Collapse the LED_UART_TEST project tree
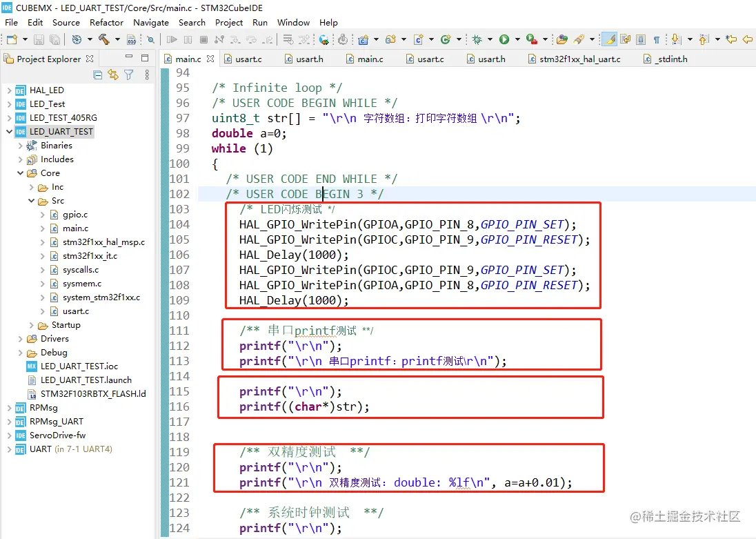The image size is (756, 539). point(9,131)
